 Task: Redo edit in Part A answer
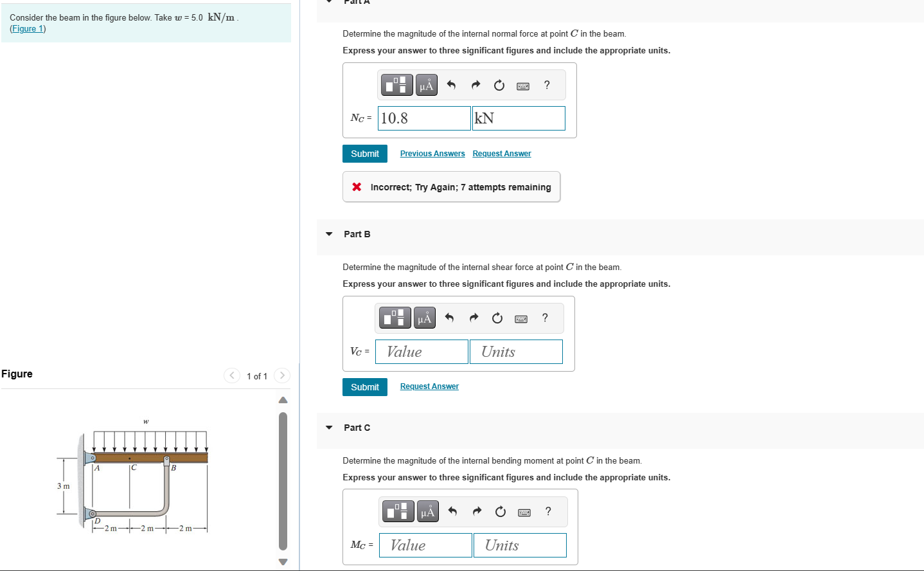click(x=475, y=85)
